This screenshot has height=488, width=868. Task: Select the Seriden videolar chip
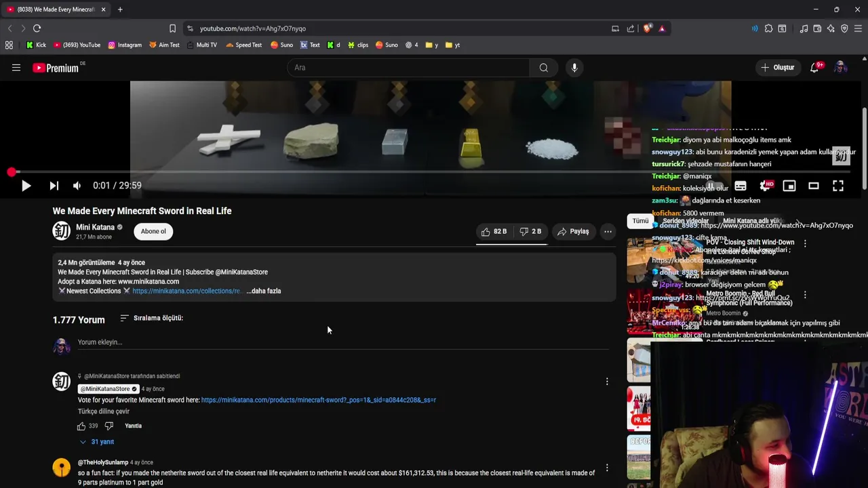(x=686, y=221)
